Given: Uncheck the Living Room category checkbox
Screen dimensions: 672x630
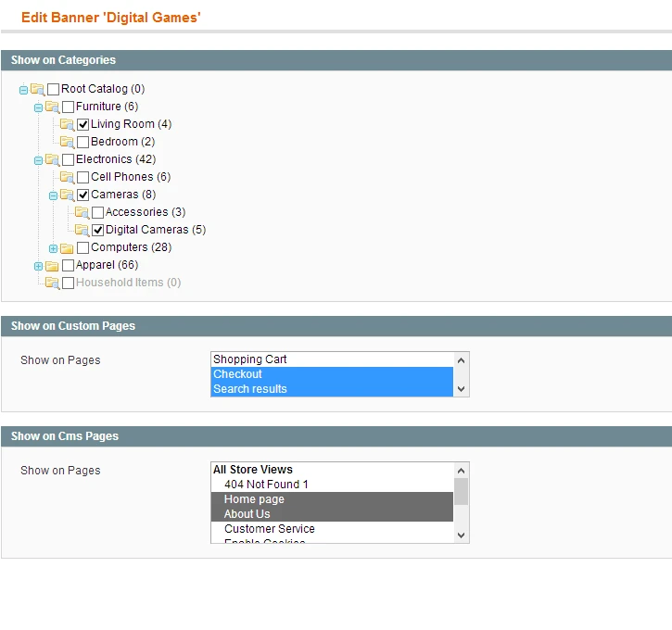Looking at the screenshot, I should coord(83,125).
